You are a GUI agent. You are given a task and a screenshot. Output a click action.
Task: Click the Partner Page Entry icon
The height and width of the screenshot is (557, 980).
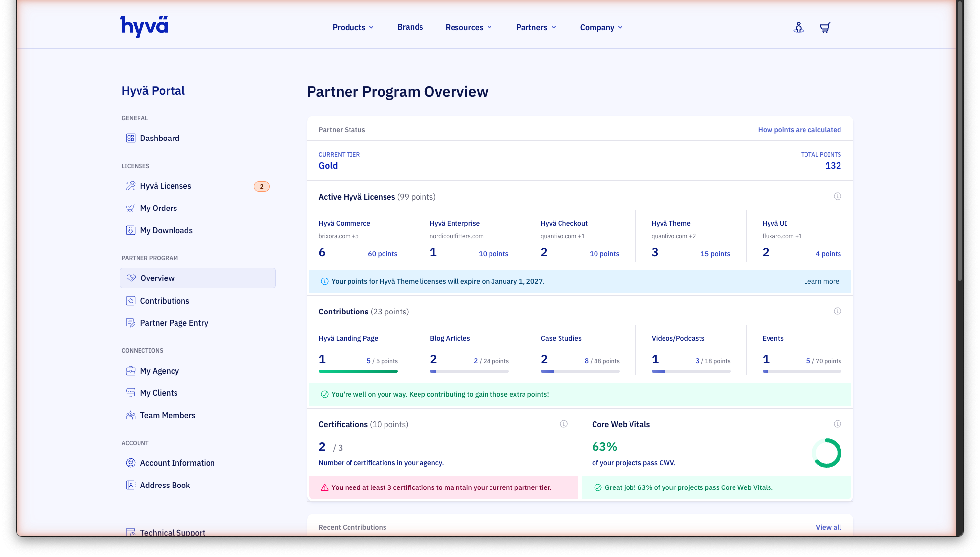point(131,323)
